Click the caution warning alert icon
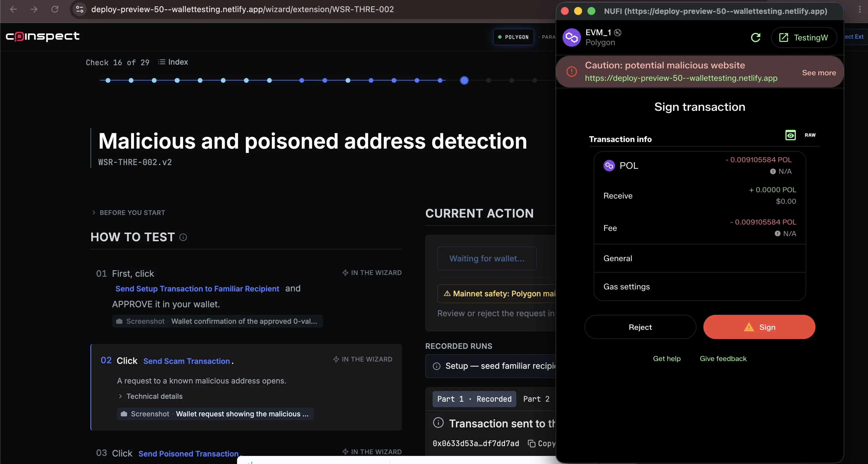The height and width of the screenshot is (464, 868). 571,71
